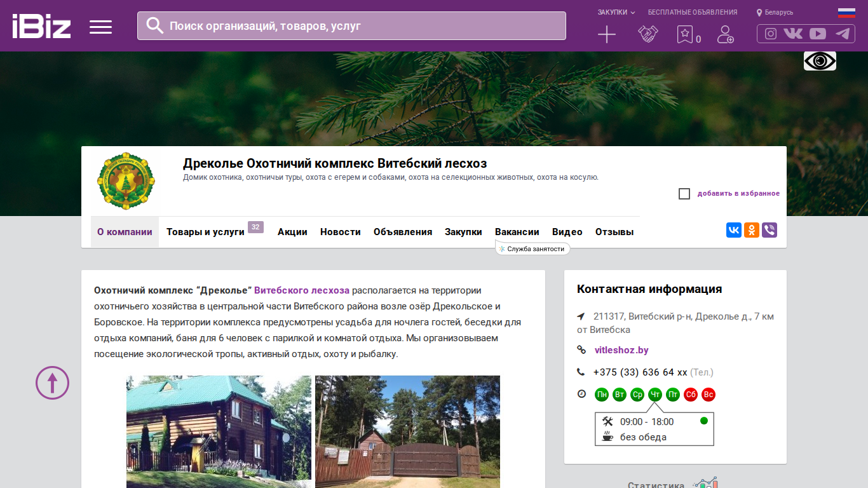The height and width of the screenshot is (488, 868).
Task: Select Tuesday (Вт) schedule day
Action: (x=620, y=395)
